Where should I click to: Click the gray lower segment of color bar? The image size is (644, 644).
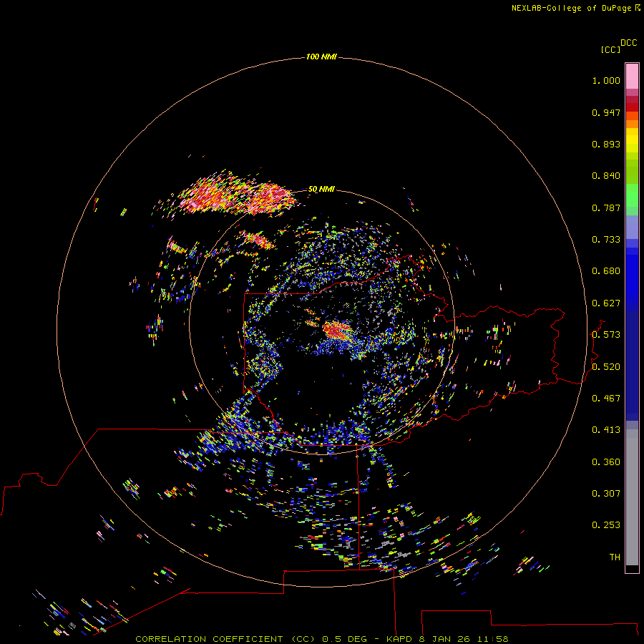632,497
